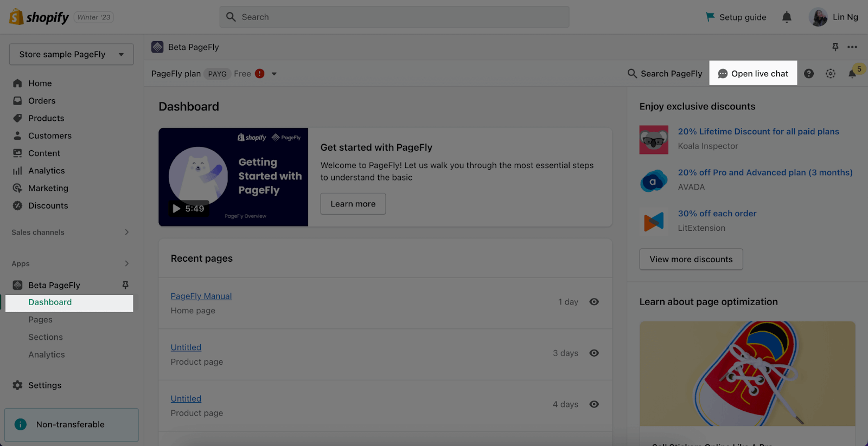Viewport: 868px width, 446px height.
Task: Go to PageFly Sections
Action: coord(46,337)
